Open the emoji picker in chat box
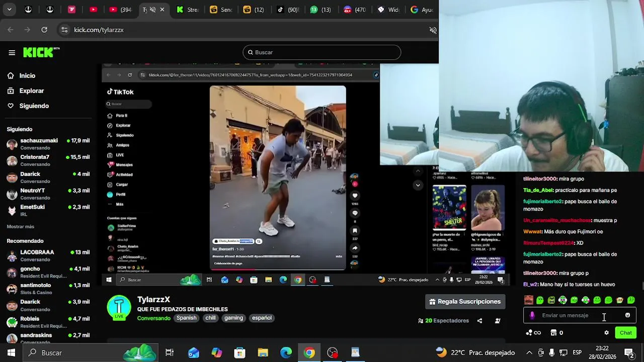 pyautogui.click(x=627, y=315)
